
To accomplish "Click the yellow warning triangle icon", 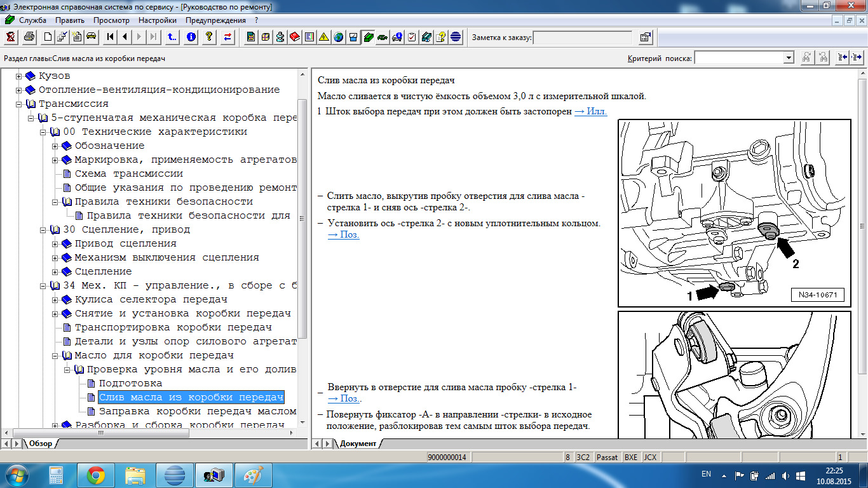I will coord(323,37).
